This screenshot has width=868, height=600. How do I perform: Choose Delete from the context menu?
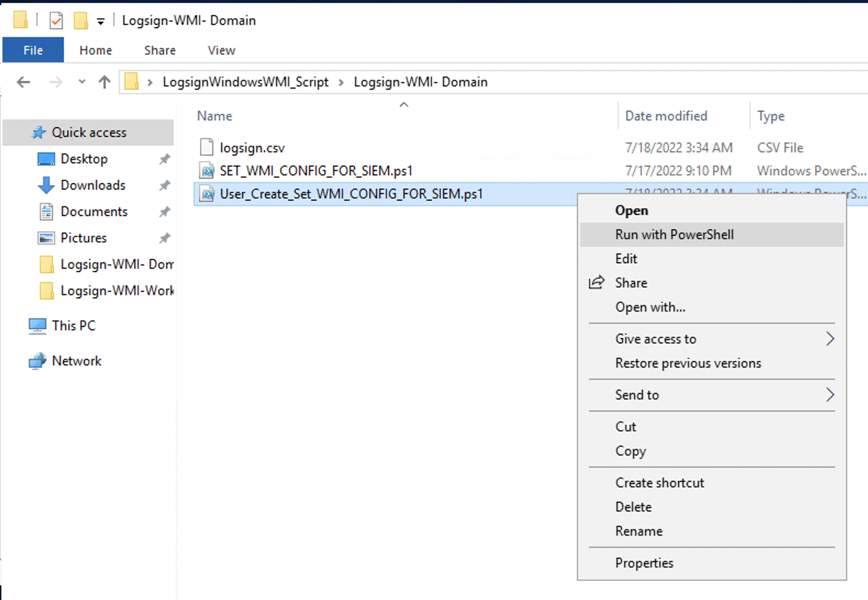tap(711, 507)
